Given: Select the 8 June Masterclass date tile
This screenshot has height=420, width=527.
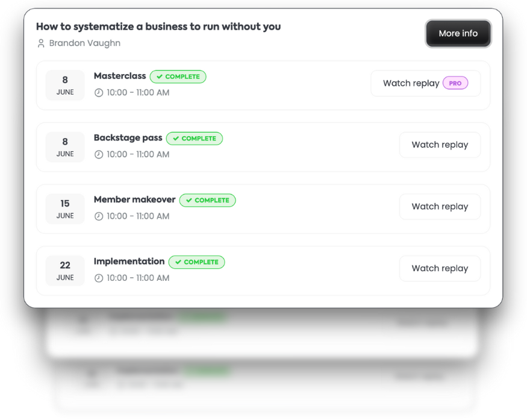Looking at the screenshot, I should tap(65, 85).
